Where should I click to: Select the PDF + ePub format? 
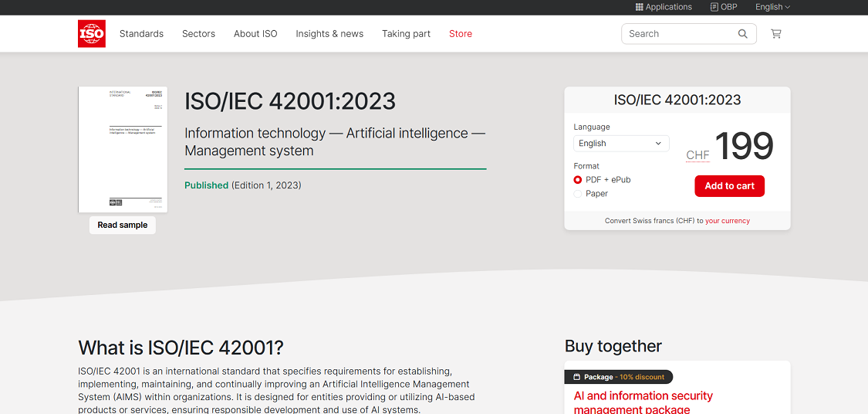click(578, 179)
